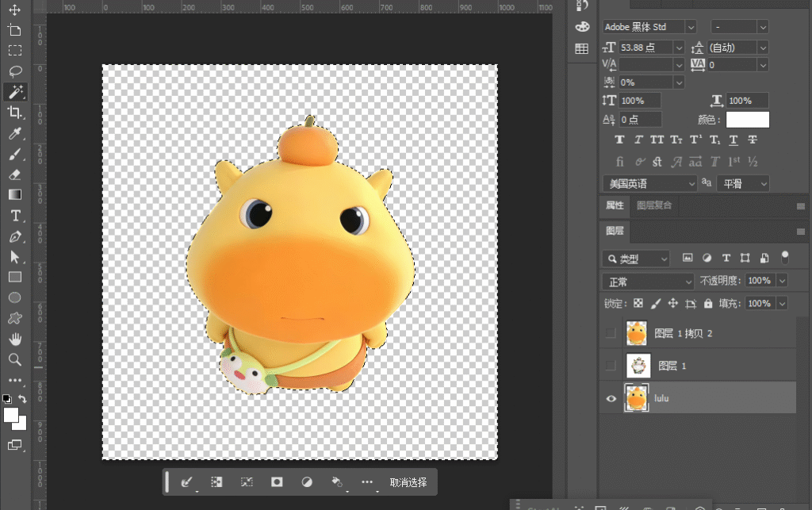The width and height of the screenshot is (812, 510).
Task: Click Invert Selection in contextual bar
Action: (216, 482)
